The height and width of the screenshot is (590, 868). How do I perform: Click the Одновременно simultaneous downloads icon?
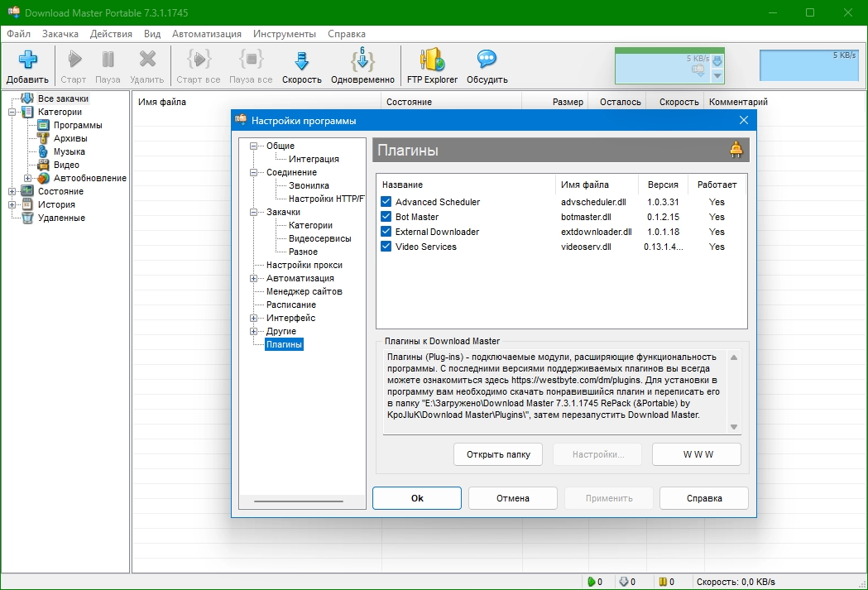(x=362, y=60)
